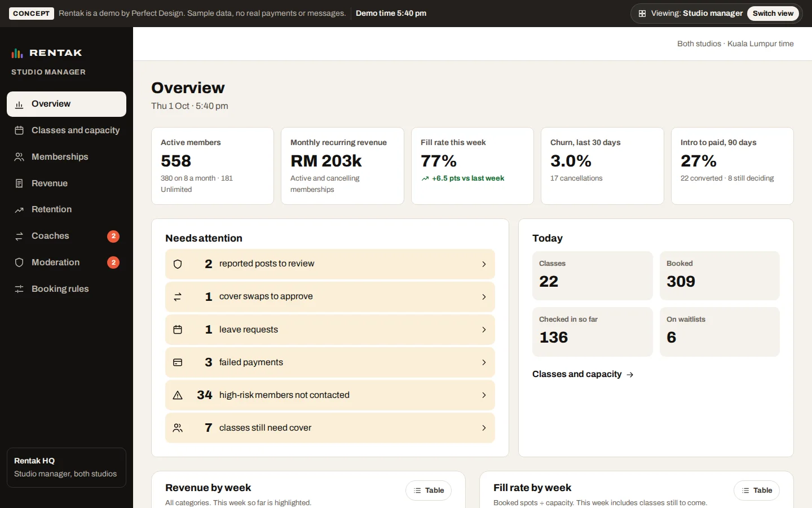Viewport: 812px width, 508px height.
Task: Click the trend arrow icon beside Retention
Action: 19,210
